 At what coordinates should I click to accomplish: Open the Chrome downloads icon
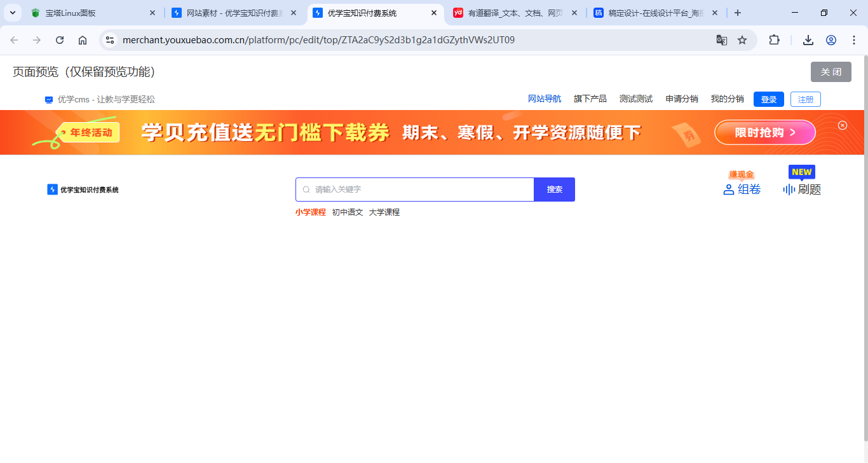pyautogui.click(x=808, y=40)
